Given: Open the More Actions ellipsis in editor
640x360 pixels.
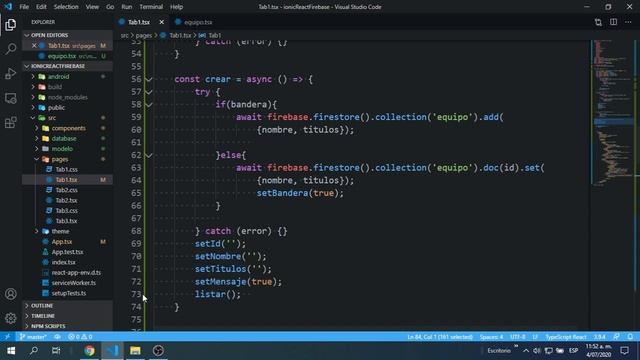Looking at the screenshot, I should tap(628, 22).
